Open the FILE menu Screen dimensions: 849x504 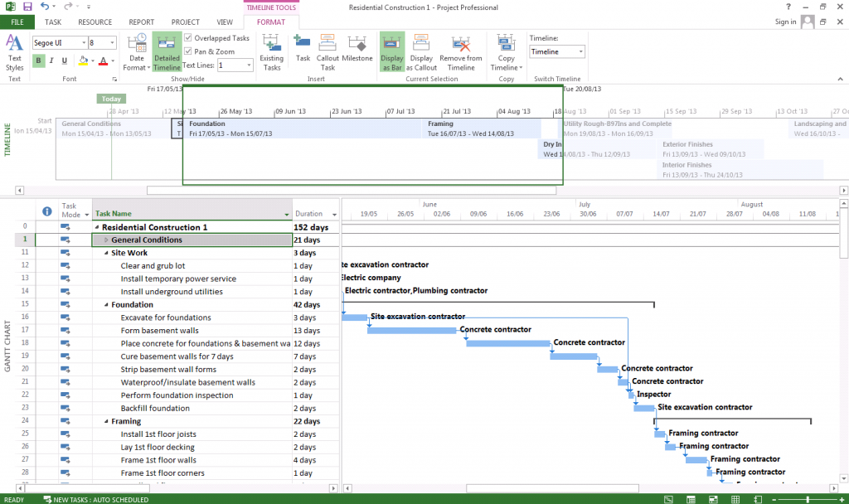pyautogui.click(x=17, y=22)
